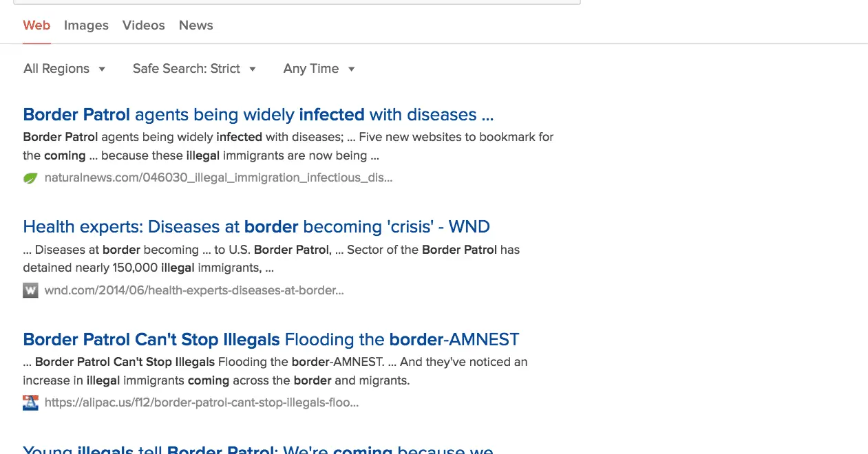Click the alipac.us result URL
This screenshot has height=454, width=868.
tap(201, 402)
